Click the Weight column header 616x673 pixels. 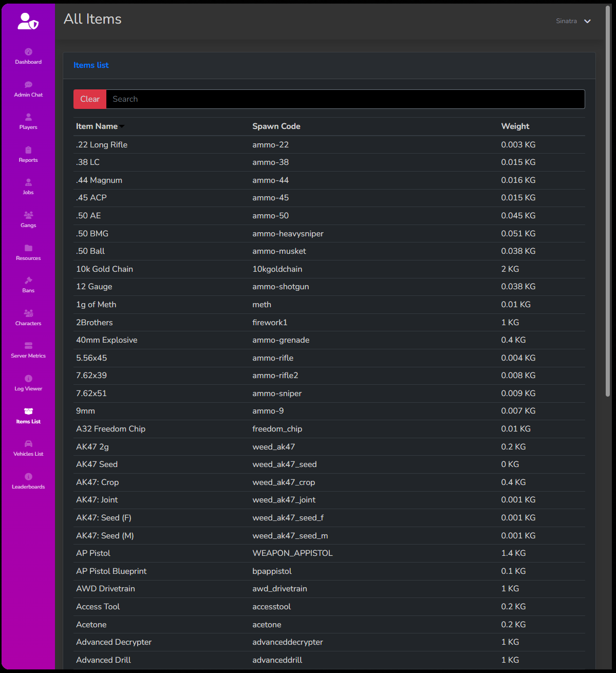(515, 126)
